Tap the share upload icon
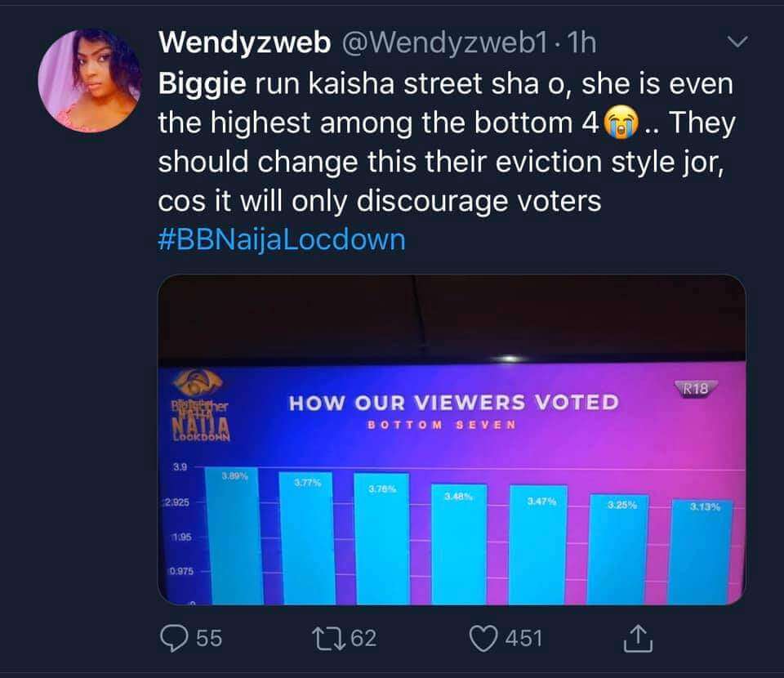This screenshot has width=784, height=678. [638, 638]
